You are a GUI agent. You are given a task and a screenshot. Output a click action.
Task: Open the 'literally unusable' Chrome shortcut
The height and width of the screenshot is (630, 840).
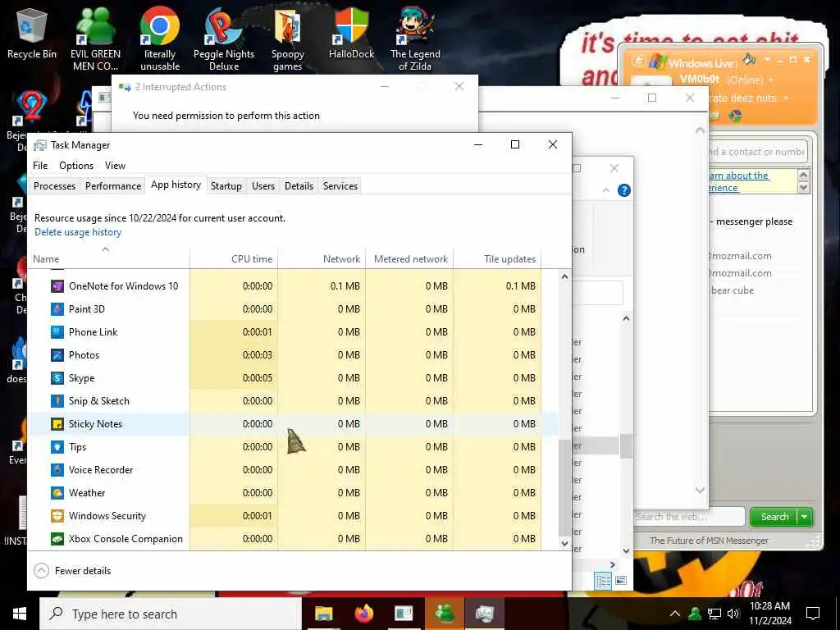tap(160, 39)
